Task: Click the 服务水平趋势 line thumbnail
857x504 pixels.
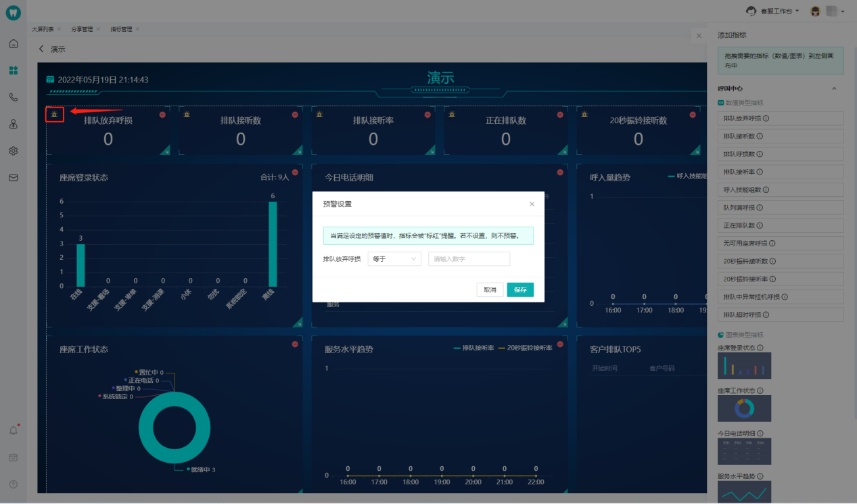Action: pyautogui.click(x=744, y=492)
